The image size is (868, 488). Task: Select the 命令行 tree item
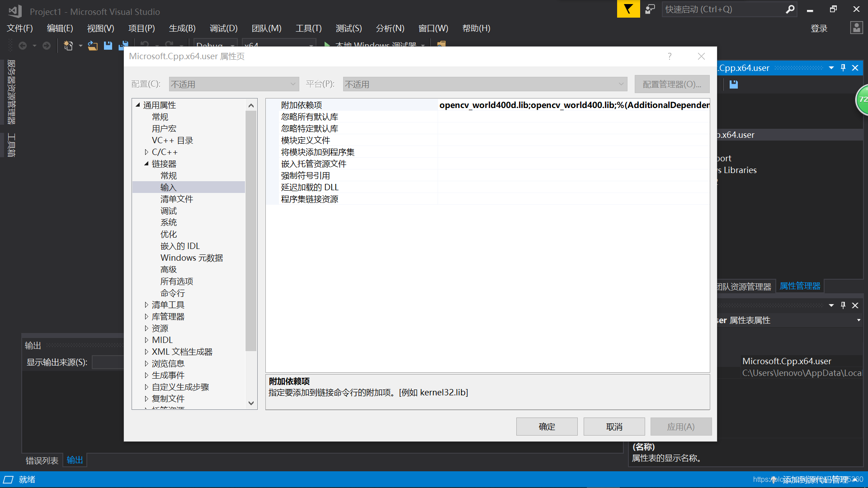[172, 293]
